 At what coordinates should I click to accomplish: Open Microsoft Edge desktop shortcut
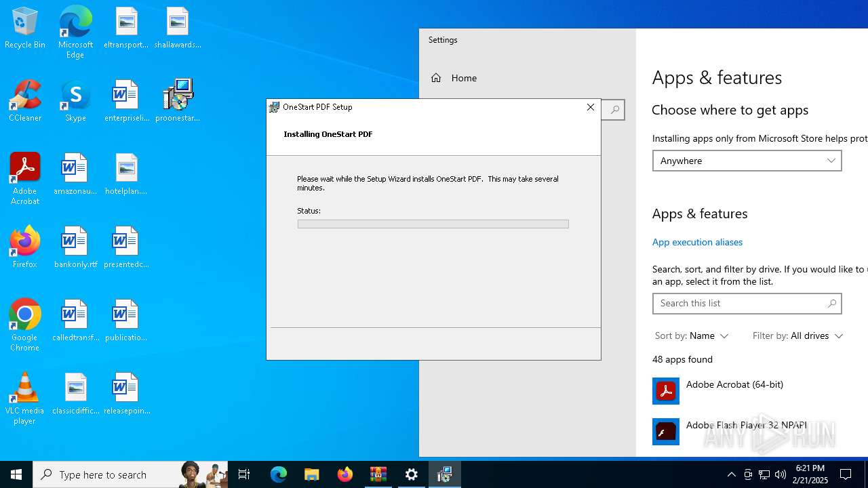[75, 33]
